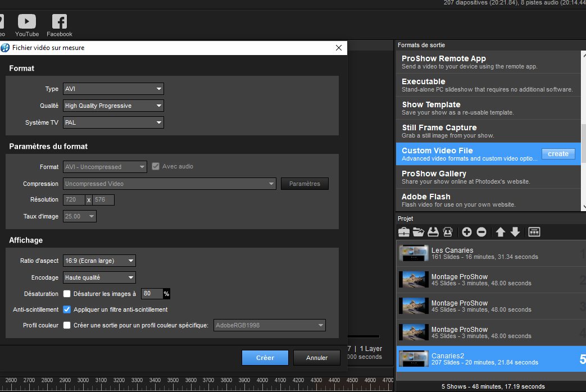This screenshot has height=392, width=586.
Task: Click the save project as icon
Action: point(448,232)
